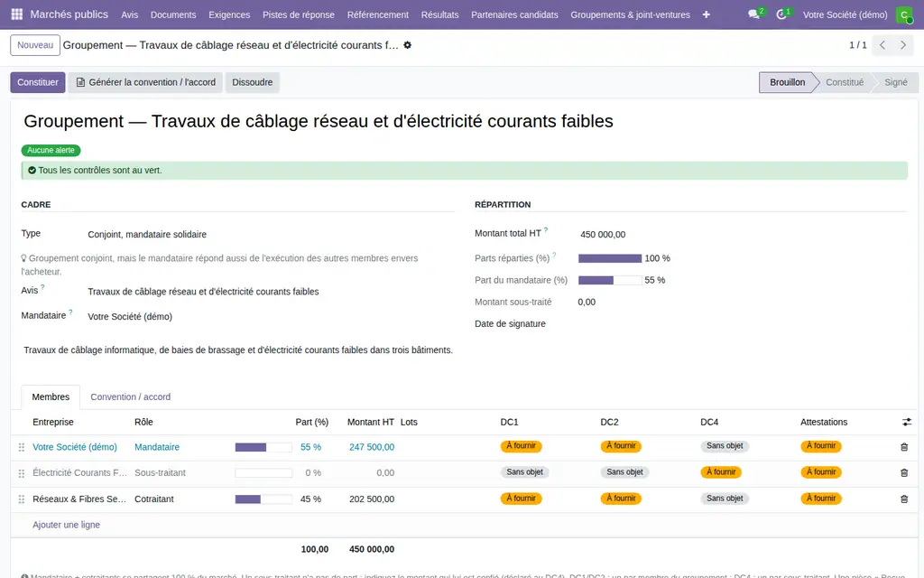Delete the Électricité Courants sous-traitant row
This screenshot has width=924, height=578.
(904, 472)
